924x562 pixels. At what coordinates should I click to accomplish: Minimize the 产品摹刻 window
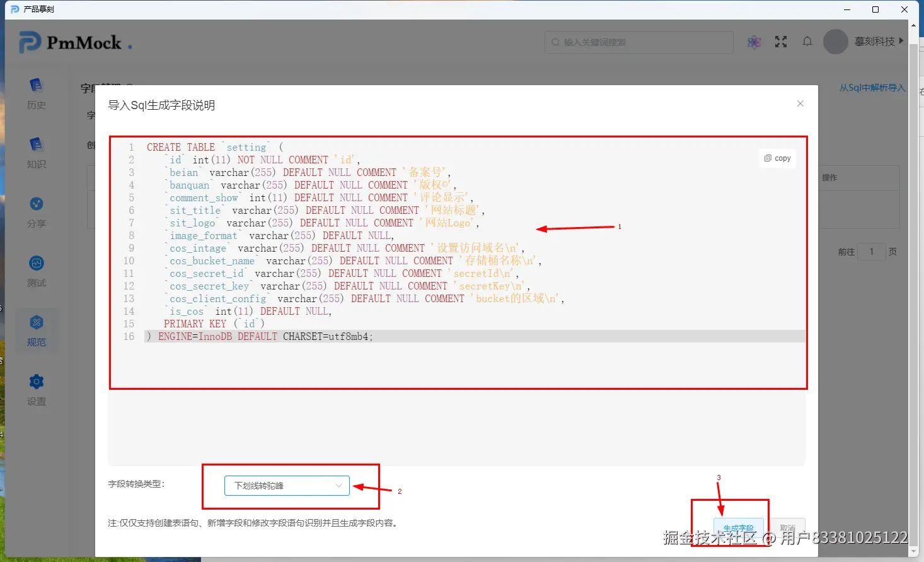[x=847, y=9]
